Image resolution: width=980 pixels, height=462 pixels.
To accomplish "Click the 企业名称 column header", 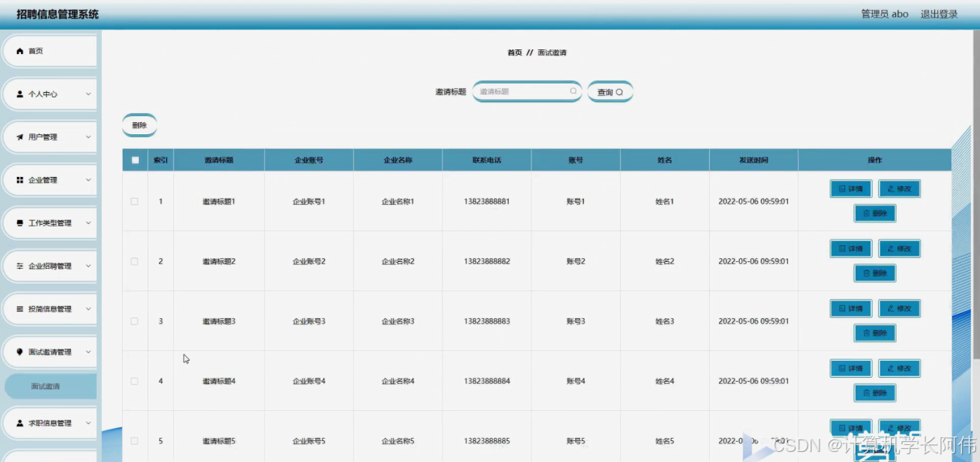I will 398,161.
